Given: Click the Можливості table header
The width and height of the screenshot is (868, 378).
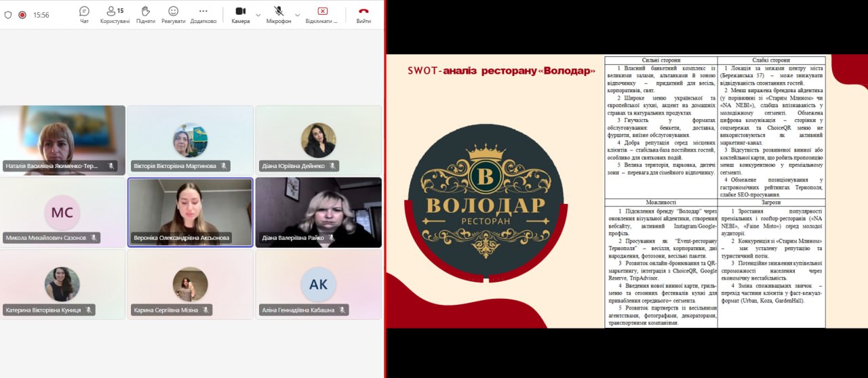Looking at the screenshot, I should 660,202.
